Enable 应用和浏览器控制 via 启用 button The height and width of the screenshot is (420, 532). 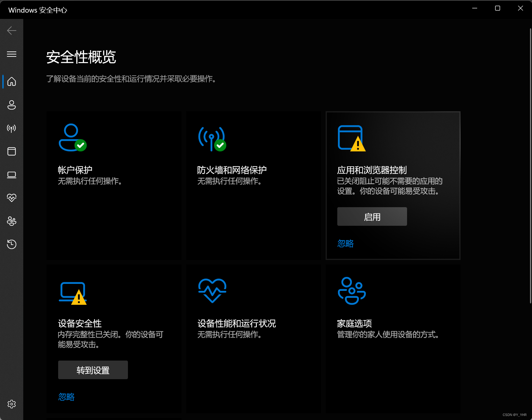(x=372, y=216)
